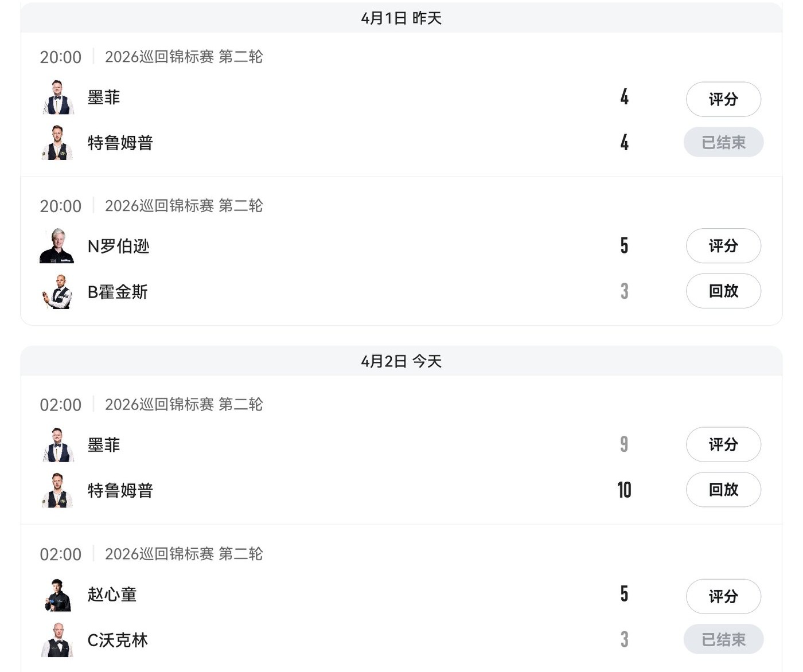Open player name N罗伯逊
The image size is (803, 672).
click(x=118, y=247)
